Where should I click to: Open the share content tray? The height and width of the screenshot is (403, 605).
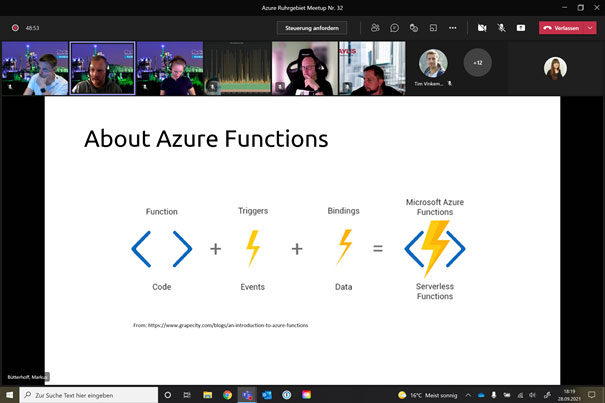[521, 28]
